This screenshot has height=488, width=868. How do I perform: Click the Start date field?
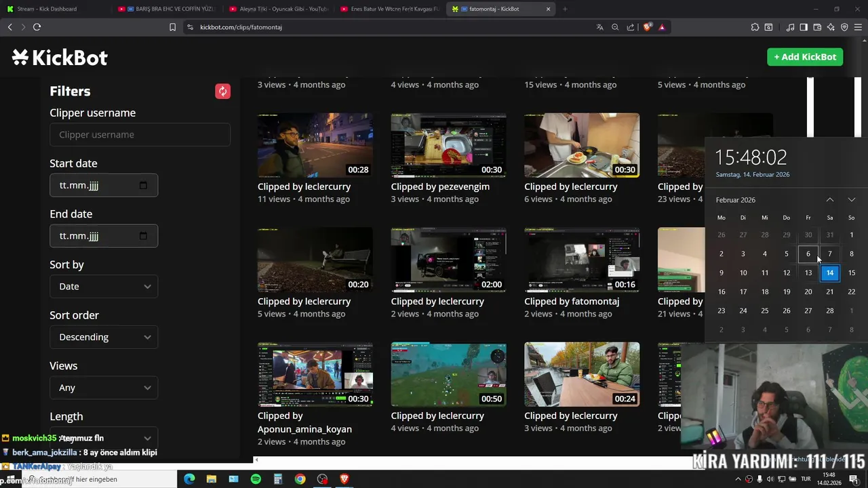104,186
